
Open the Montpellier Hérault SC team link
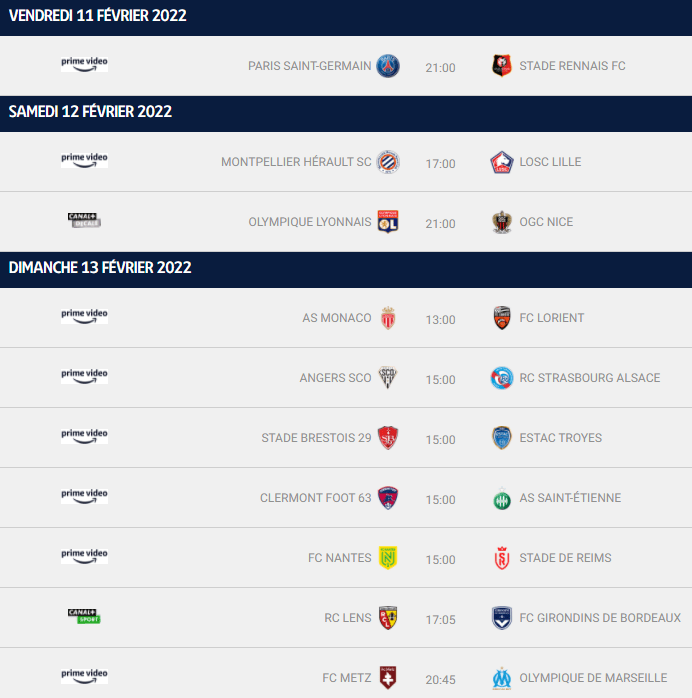pyautogui.click(x=296, y=162)
